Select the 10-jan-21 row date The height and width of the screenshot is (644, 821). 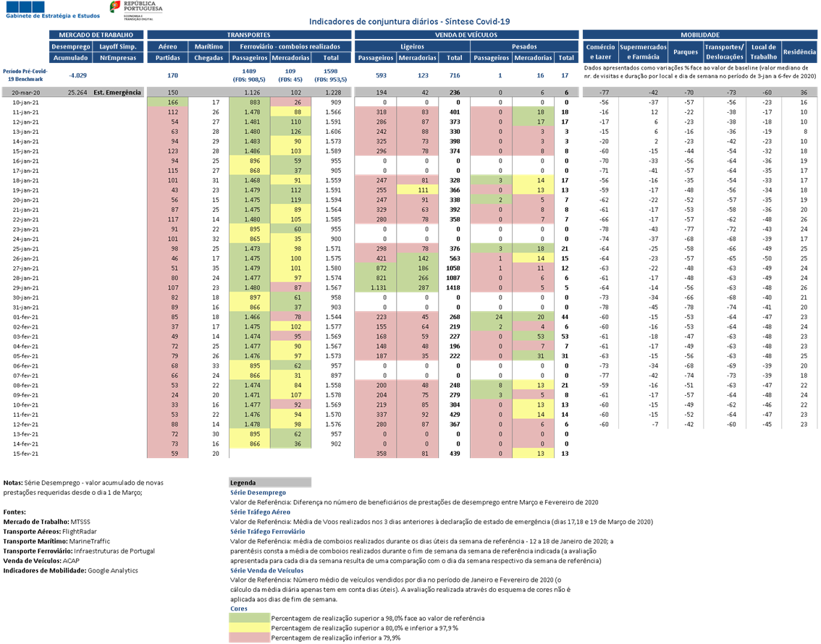coord(25,103)
